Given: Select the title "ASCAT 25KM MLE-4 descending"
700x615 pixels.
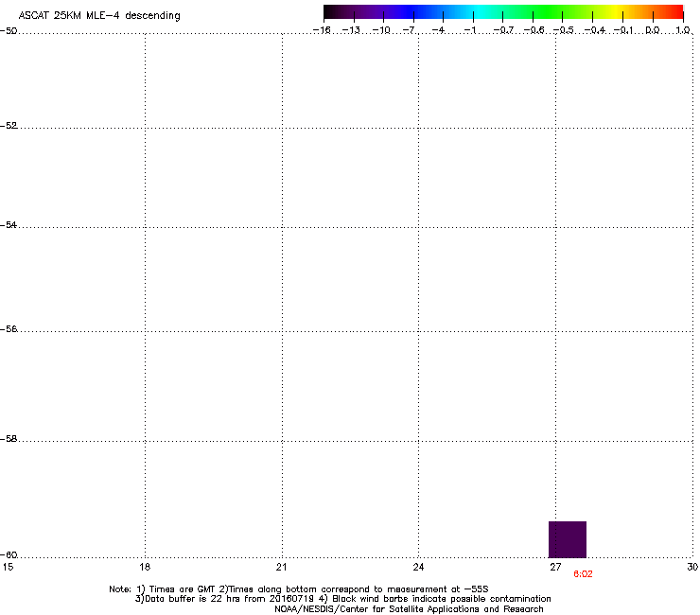Looking at the screenshot, I should [99, 16].
